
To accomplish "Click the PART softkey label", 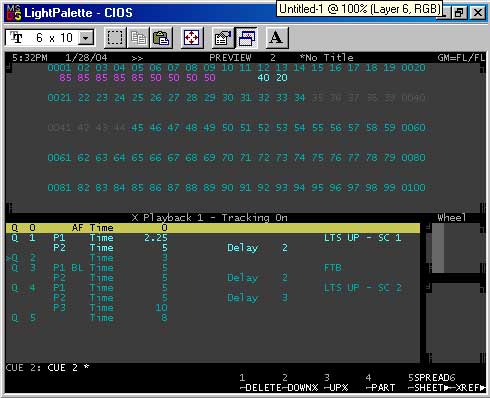I will 383,388.
